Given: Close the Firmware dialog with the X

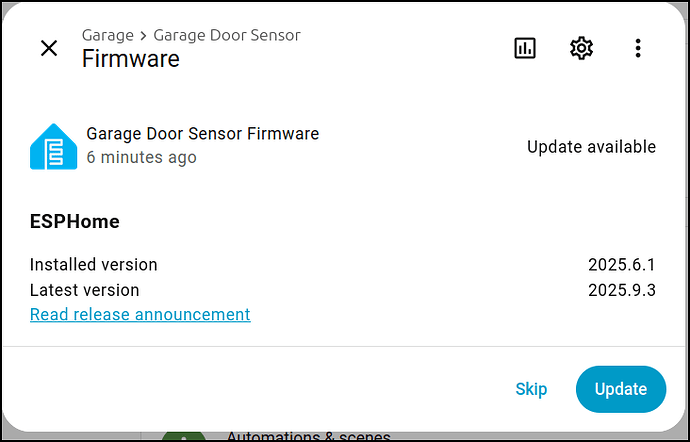Looking at the screenshot, I should click(49, 48).
